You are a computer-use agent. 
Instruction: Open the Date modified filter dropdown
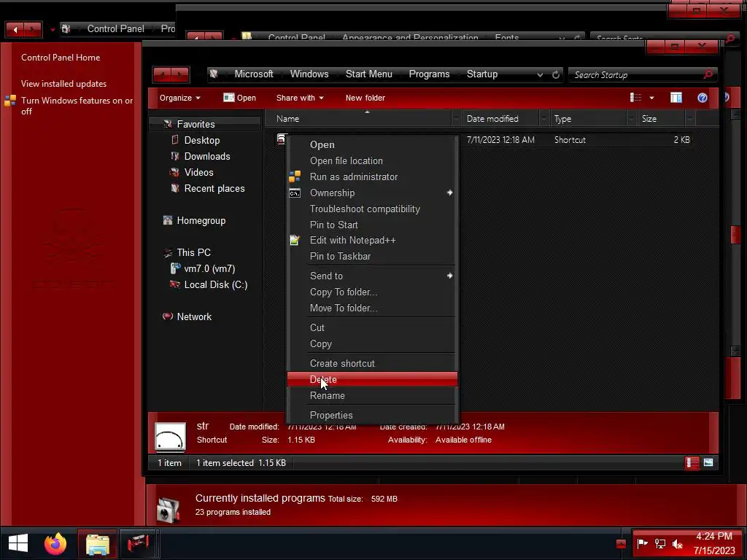click(544, 119)
